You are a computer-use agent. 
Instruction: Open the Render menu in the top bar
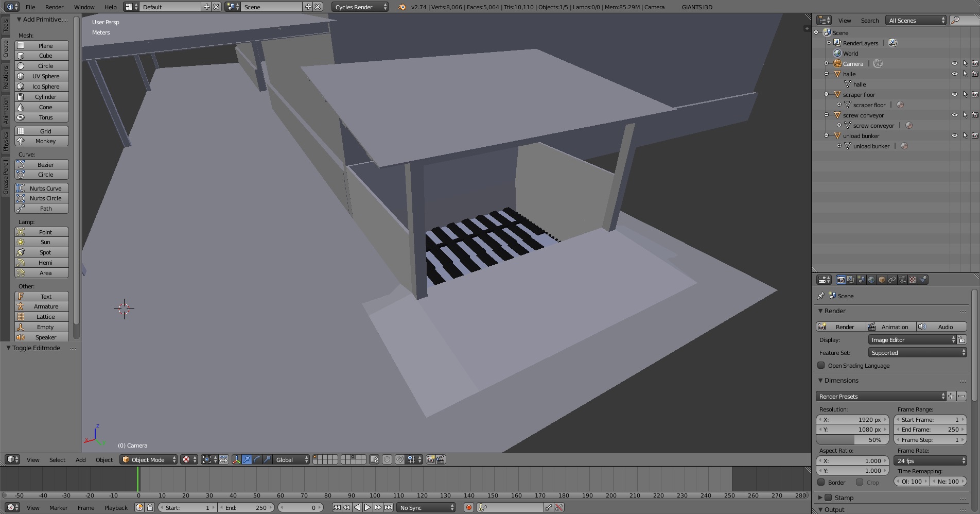pos(54,7)
